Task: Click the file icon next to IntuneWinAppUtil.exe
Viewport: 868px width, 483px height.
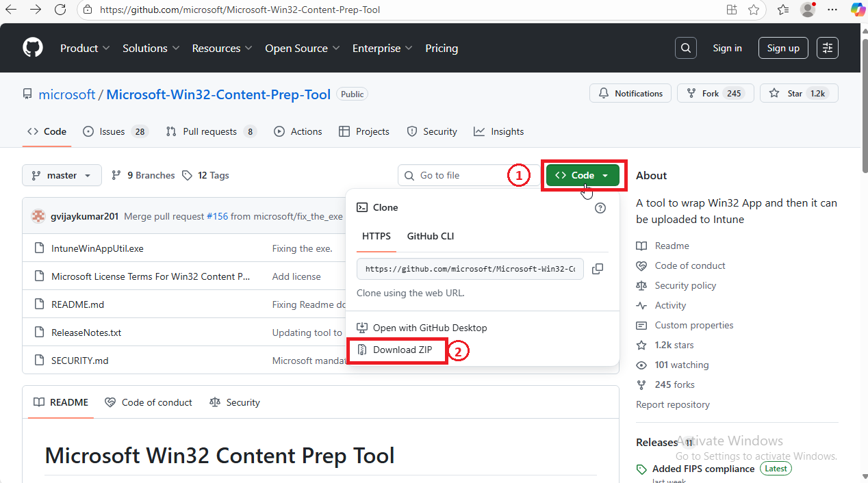Action: 38,248
